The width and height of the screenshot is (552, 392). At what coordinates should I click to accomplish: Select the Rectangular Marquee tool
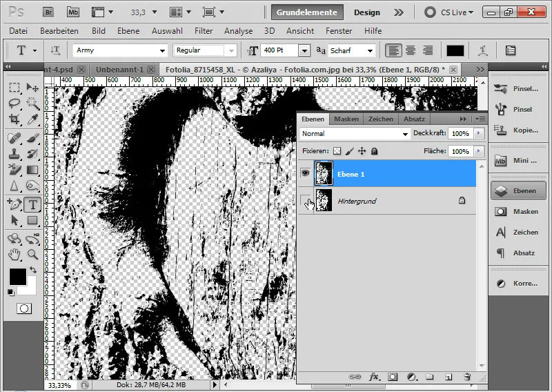tap(14, 88)
